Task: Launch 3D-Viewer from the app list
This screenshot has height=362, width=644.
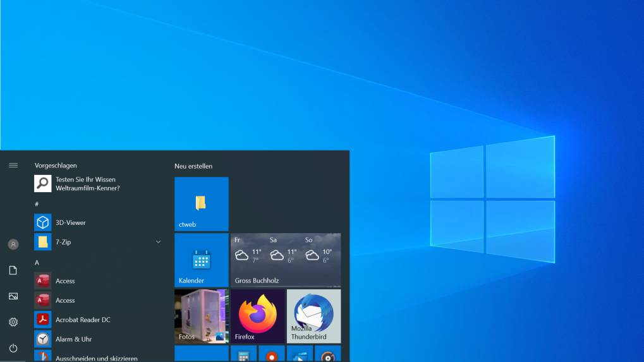Action: (99, 222)
